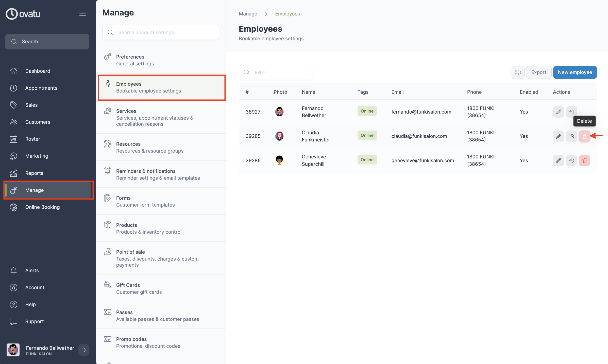Delete Genevieve Superchill with the trash icon

[x=585, y=160]
